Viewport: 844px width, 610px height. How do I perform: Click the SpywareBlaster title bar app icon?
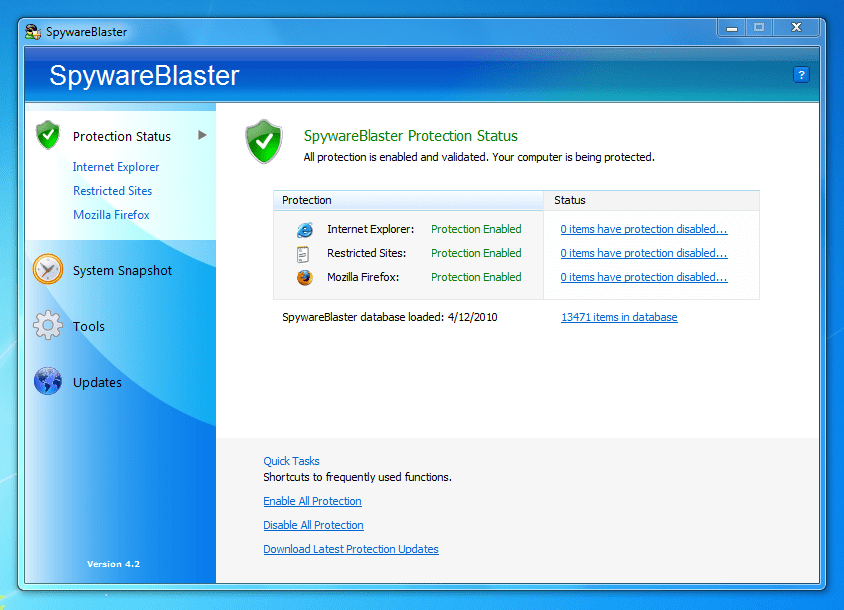(33, 32)
